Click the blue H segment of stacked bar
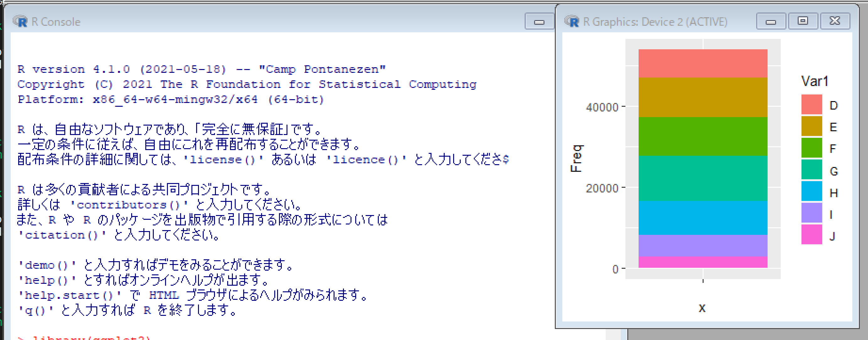Viewport: 868px width, 340px height. (703, 218)
